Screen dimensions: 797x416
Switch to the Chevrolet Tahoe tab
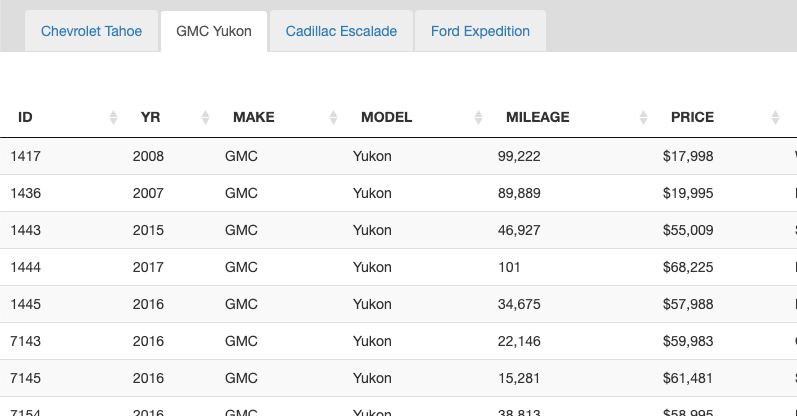(91, 31)
